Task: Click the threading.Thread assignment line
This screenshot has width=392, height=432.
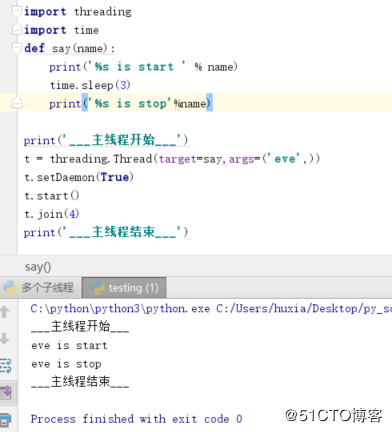Action: point(172,159)
